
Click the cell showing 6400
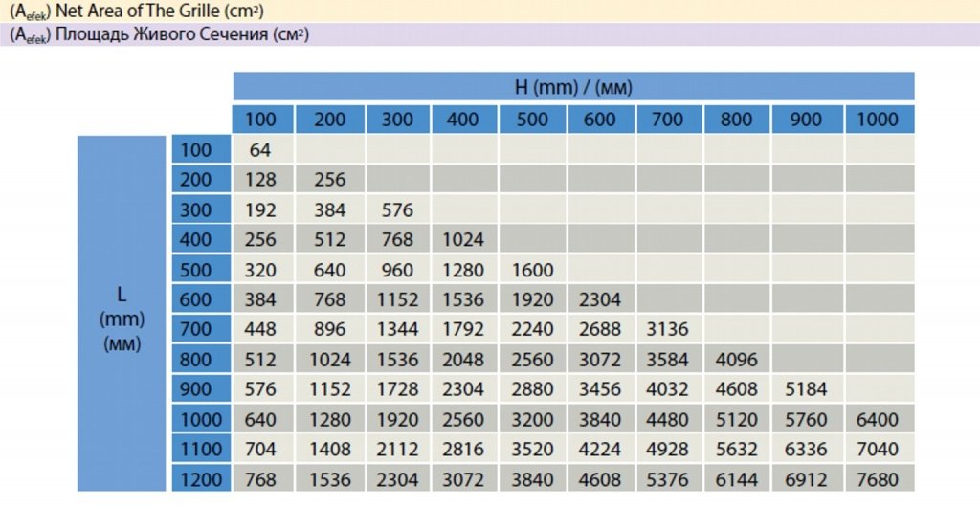pos(879,419)
